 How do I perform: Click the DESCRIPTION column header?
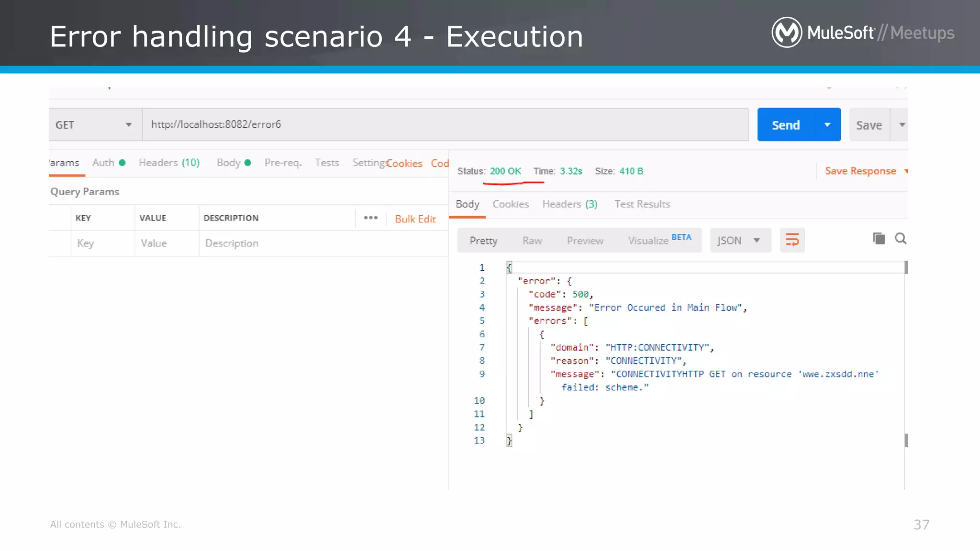[x=231, y=218]
